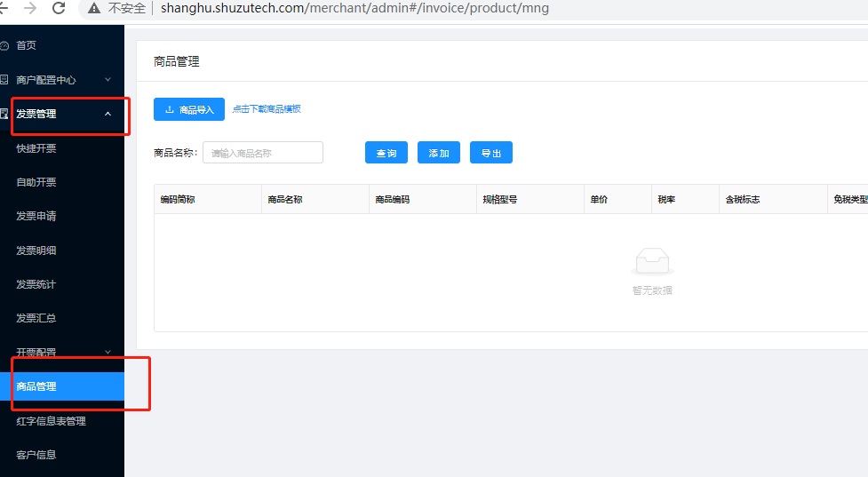Click the 发票管理 sidebar icon
Viewport: 868px width, 477px height.
coord(4,114)
